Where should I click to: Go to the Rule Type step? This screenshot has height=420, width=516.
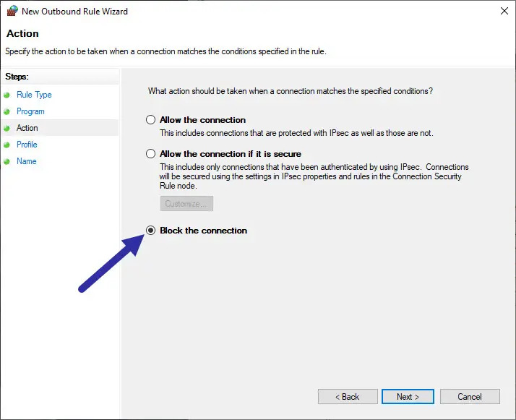click(x=34, y=95)
